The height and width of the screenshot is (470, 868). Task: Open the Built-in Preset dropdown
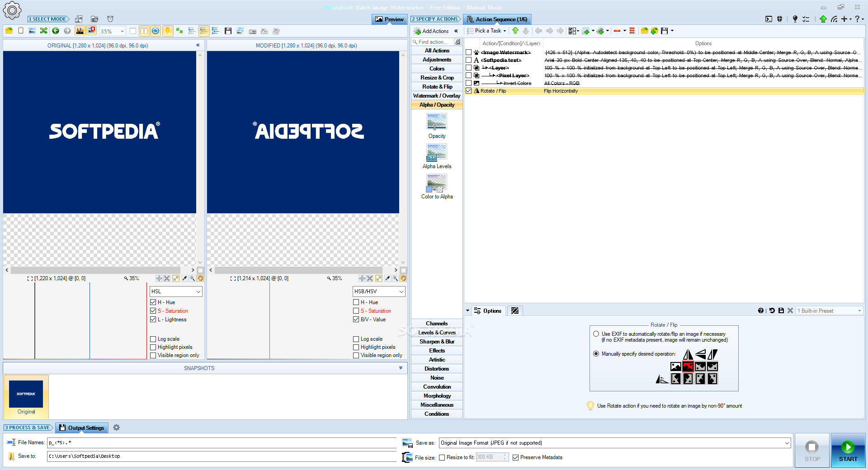pyautogui.click(x=829, y=311)
